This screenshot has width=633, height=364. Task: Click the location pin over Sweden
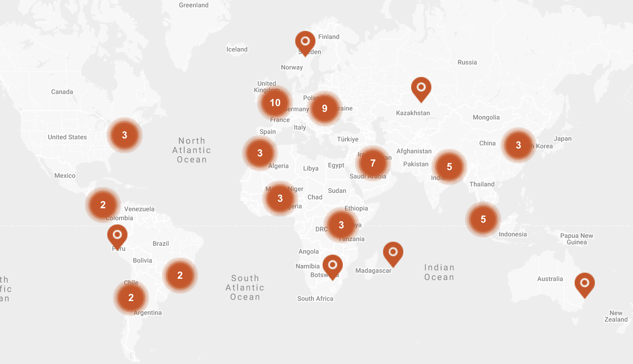[305, 43]
